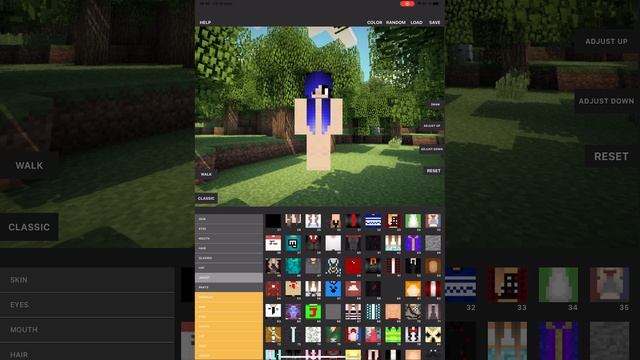Click LOAD in the top bar
The image size is (640, 360).
[x=416, y=22]
